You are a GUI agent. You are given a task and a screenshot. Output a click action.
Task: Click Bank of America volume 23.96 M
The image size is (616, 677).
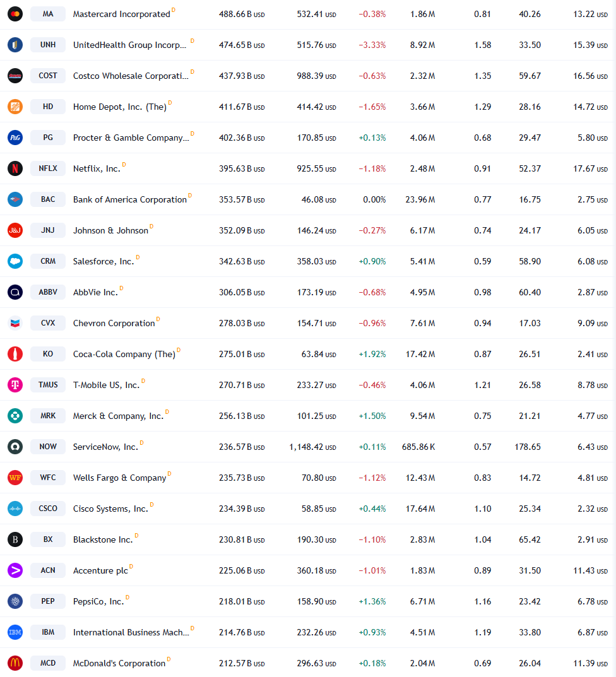[420, 199]
